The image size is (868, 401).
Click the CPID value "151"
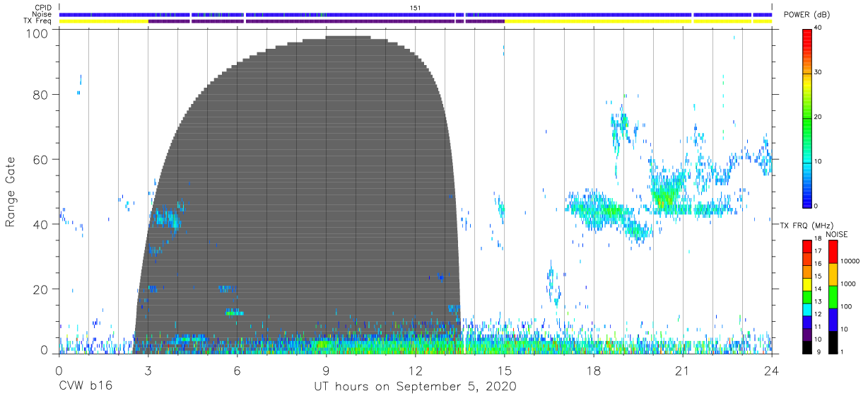[416, 8]
